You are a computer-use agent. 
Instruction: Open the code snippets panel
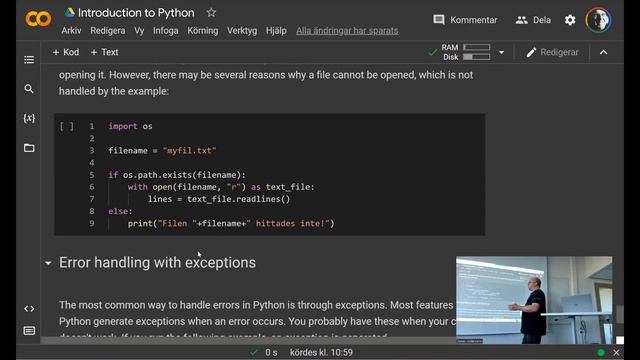(29, 309)
